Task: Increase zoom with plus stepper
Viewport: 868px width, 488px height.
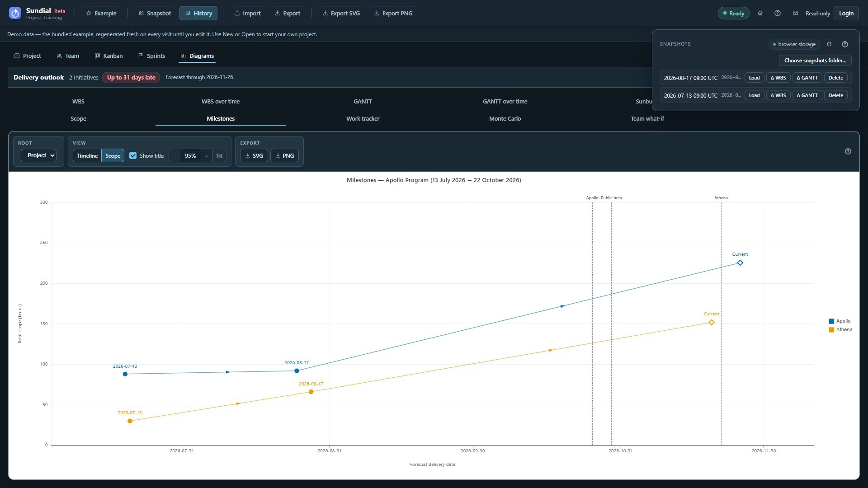Action: tap(207, 156)
